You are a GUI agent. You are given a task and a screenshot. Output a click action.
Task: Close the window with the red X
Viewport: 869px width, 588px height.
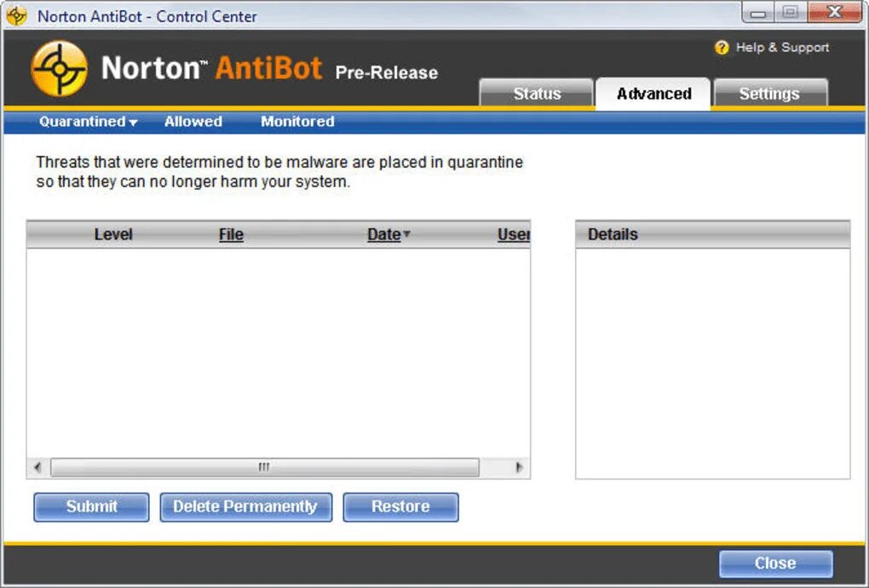click(835, 12)
